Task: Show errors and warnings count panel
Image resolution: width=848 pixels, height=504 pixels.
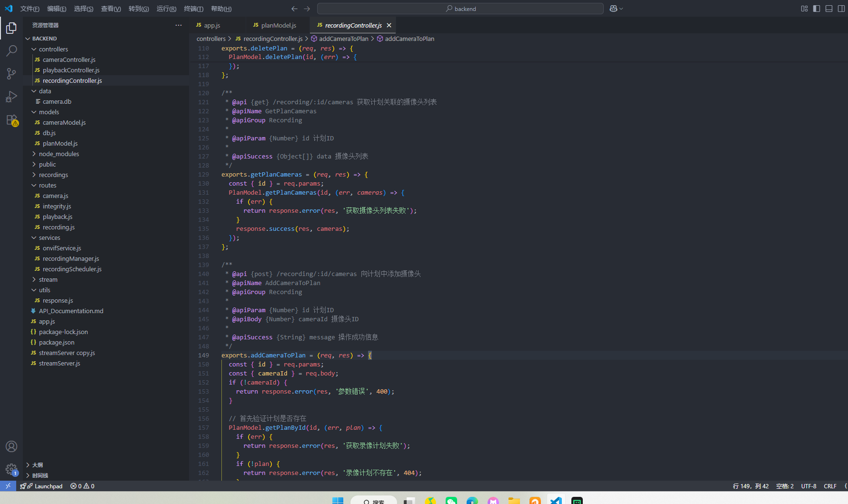Action: click(x=82, y=486)
